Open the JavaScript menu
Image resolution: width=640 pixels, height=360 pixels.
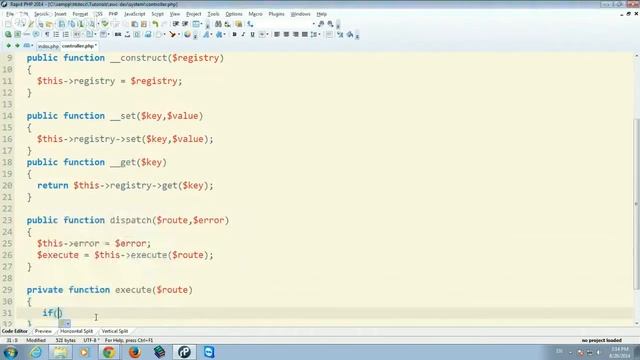[x=135, y=14]
